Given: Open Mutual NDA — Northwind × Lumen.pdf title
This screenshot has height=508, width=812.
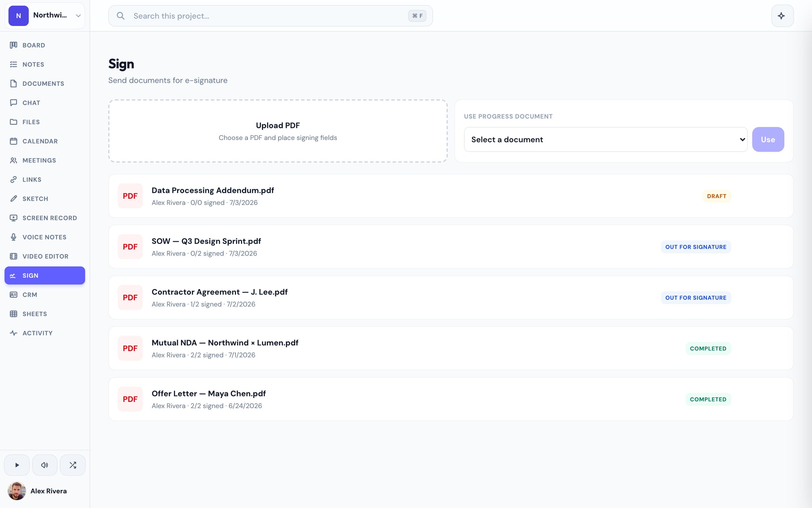Looking at the screenshot, I should 225,343.
